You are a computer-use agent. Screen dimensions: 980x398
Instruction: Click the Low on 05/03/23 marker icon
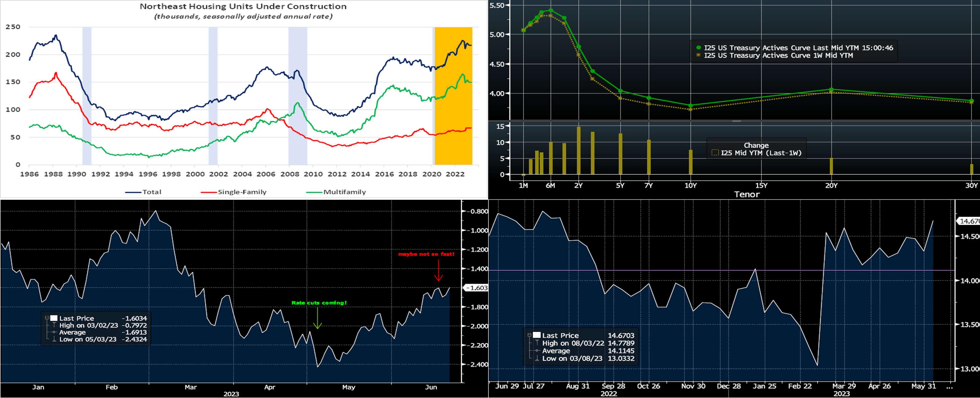[54, 339]
